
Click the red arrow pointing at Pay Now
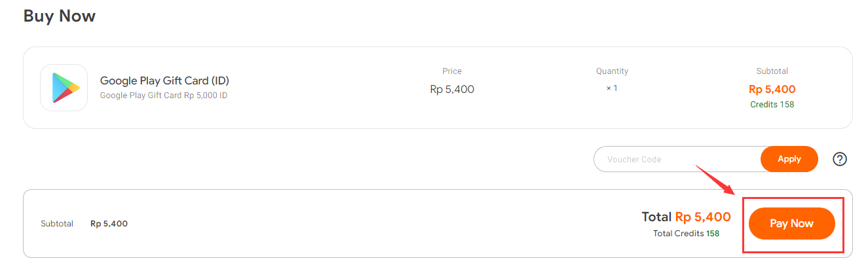pos(716,179)
